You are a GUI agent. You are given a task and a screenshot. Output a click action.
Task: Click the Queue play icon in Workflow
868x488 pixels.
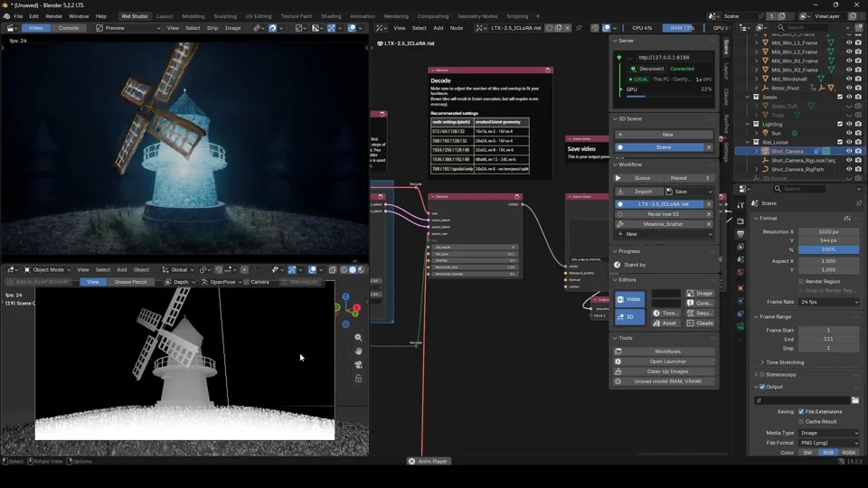pos(618,178)
